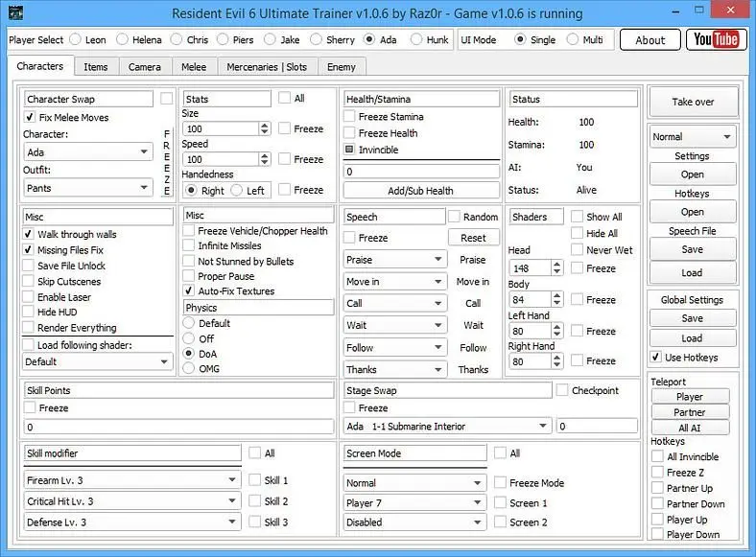Check Skill 2 checkbox
The width and height of the screenshot is (756, 557).
[254, 501]
